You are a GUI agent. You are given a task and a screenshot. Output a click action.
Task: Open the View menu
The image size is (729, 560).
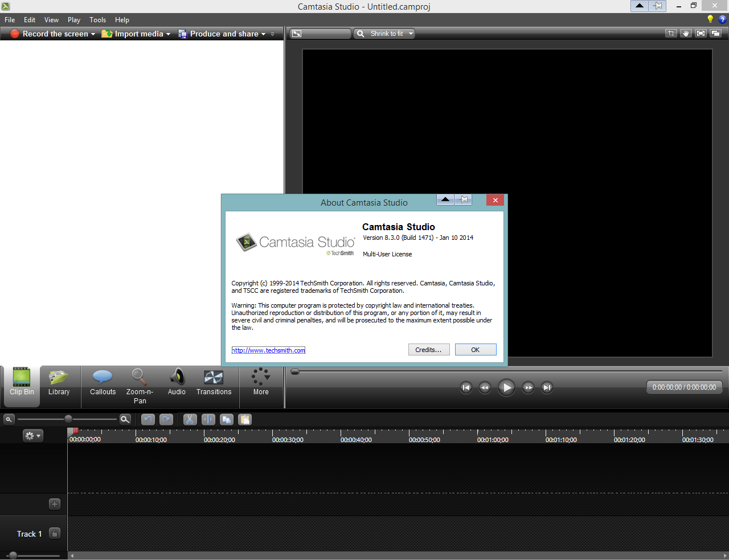(x=51, y=20)
